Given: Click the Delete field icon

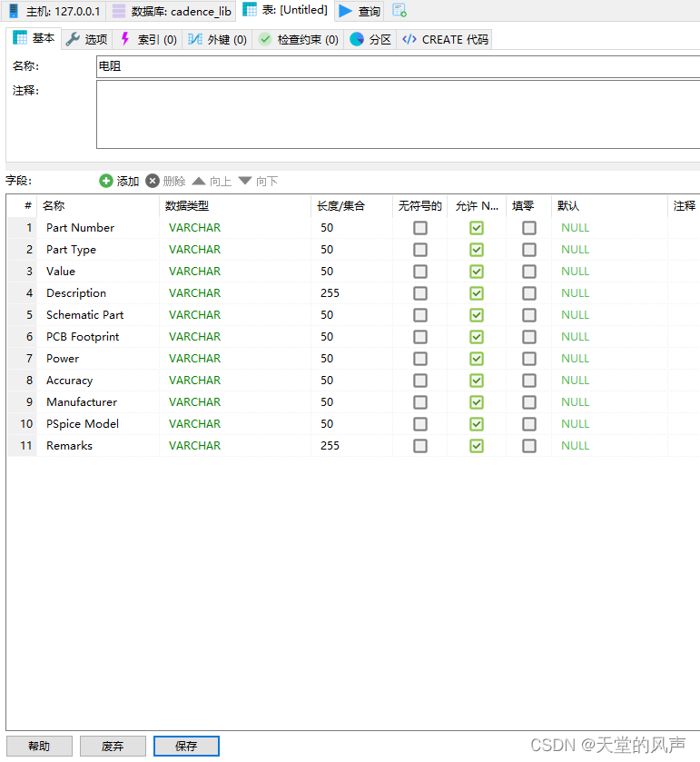Looking at the screenshot, I should pyautogui.click(x=153, y=181).
